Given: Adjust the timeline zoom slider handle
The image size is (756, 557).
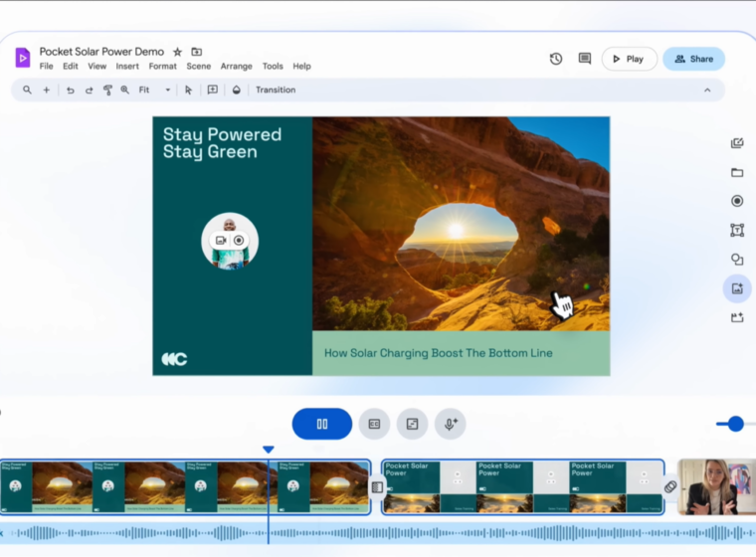Looking at the screenshot, I should [x=735, y=424].
